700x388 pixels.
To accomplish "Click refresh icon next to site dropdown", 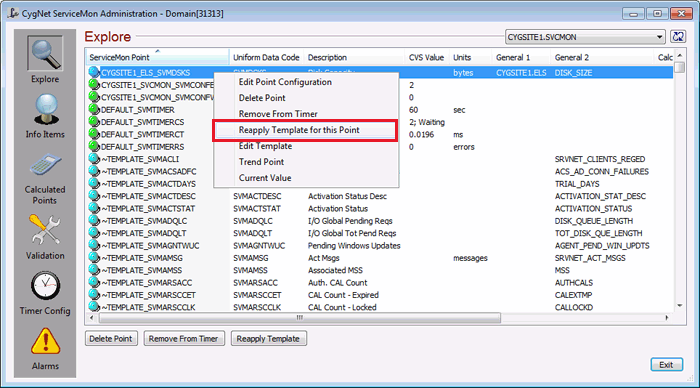I will point(678,37).
